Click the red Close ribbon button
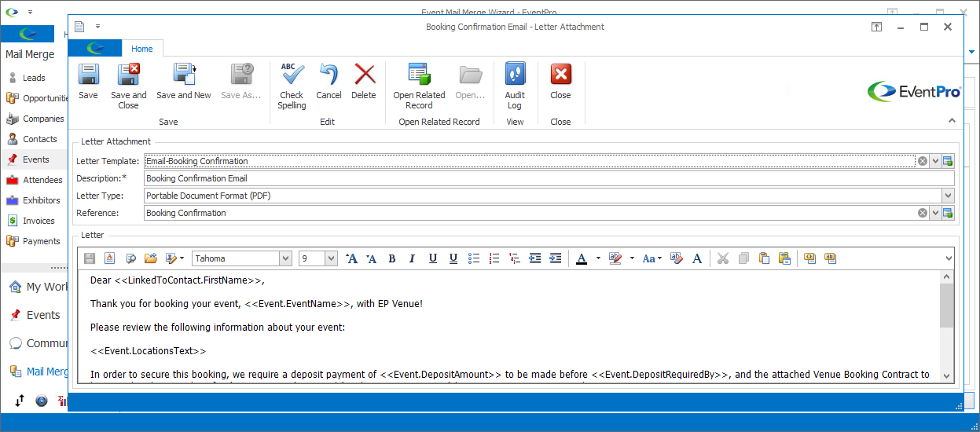The height and width of the screenshot is (432, 980). pyautogui.click(x=560, y=82)
